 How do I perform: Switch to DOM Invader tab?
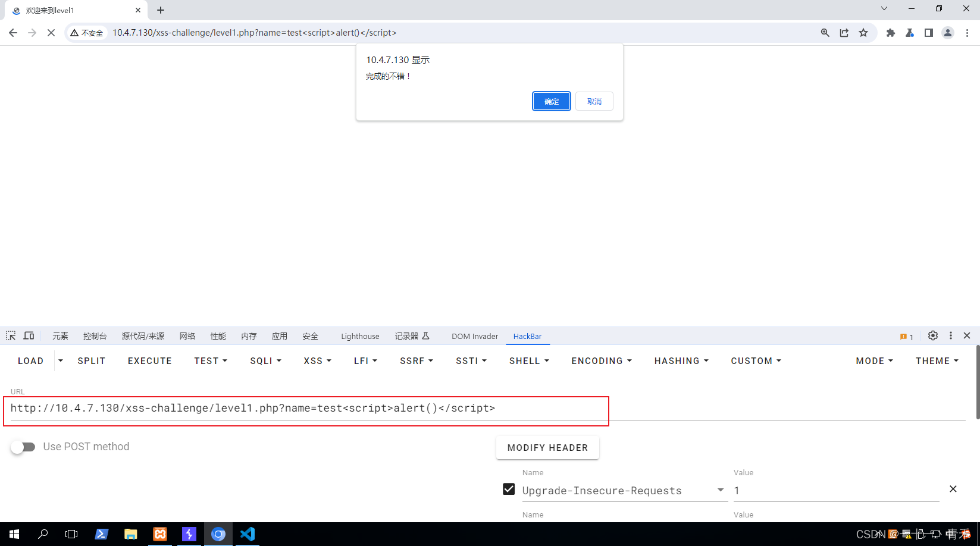[475, 336]
